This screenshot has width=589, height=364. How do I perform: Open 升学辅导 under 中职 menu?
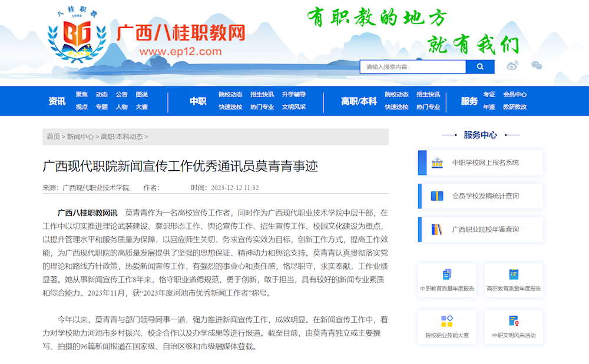pyautogui.click(x=293, y=94)
